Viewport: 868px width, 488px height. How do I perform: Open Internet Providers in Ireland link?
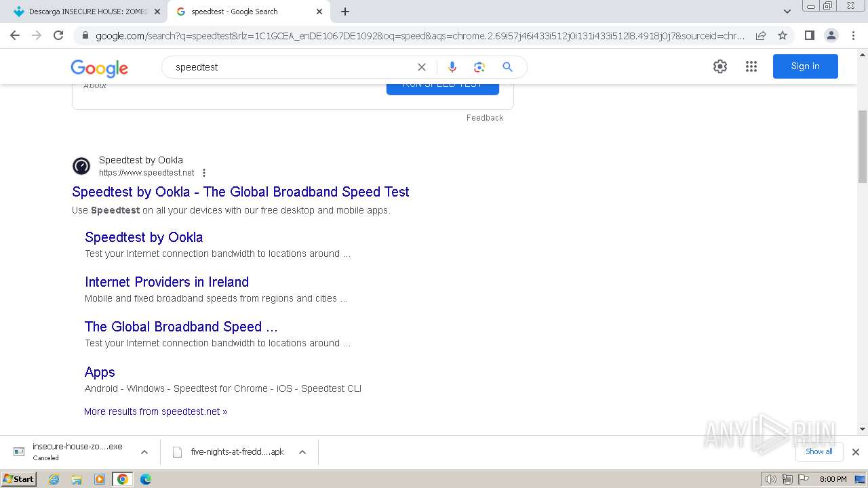[x=167, y=282]
